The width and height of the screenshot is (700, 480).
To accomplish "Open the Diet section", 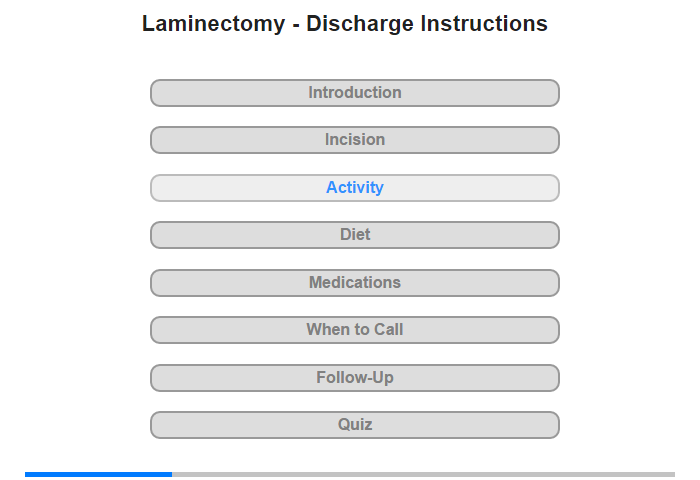I will point(354,235).
